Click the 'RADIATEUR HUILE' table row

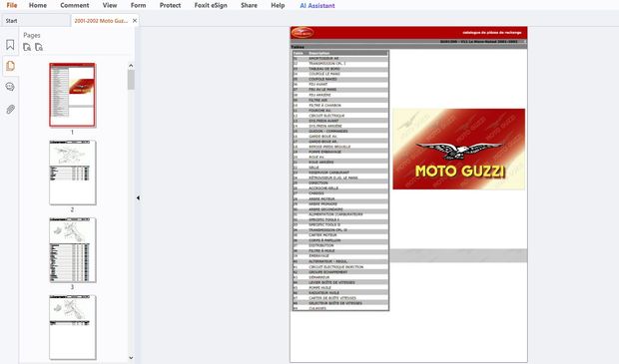[x=340, y=293]
